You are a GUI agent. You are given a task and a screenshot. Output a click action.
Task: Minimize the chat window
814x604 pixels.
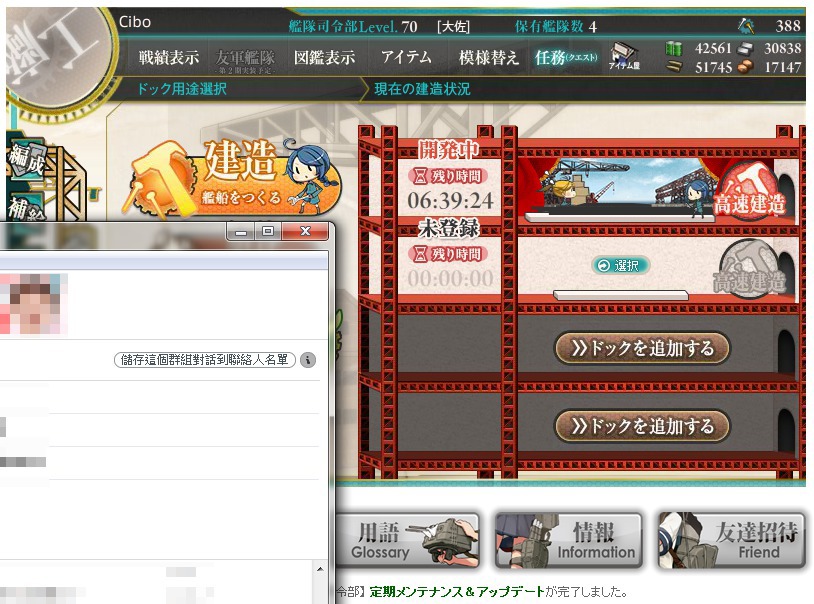coord(241,232)
